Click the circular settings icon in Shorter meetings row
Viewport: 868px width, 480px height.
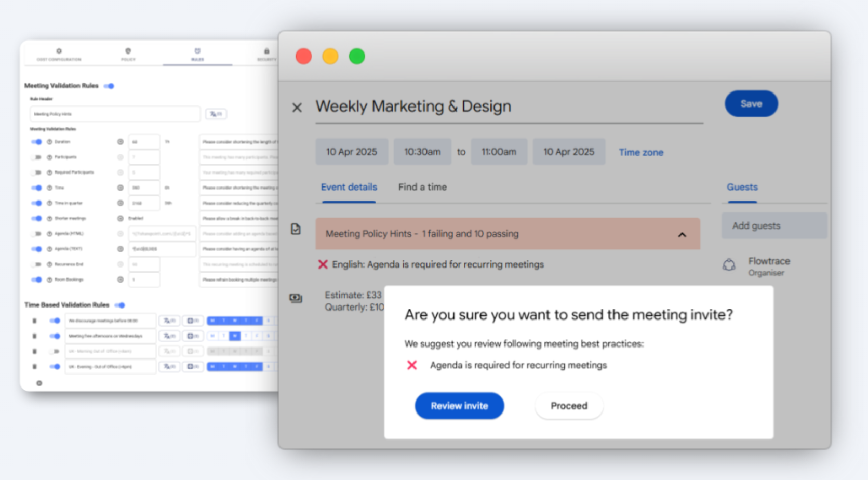pos(120,218)
